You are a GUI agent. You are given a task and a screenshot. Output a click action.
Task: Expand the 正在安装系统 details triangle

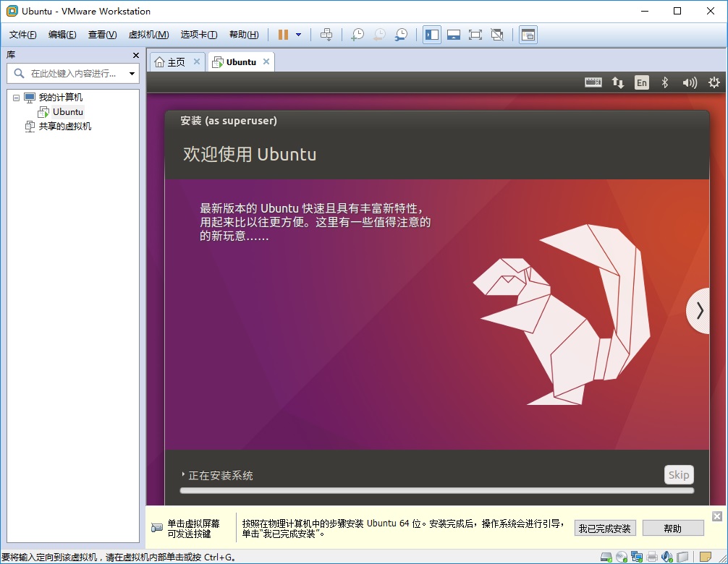pyautogui.click(x=183, y=474)
